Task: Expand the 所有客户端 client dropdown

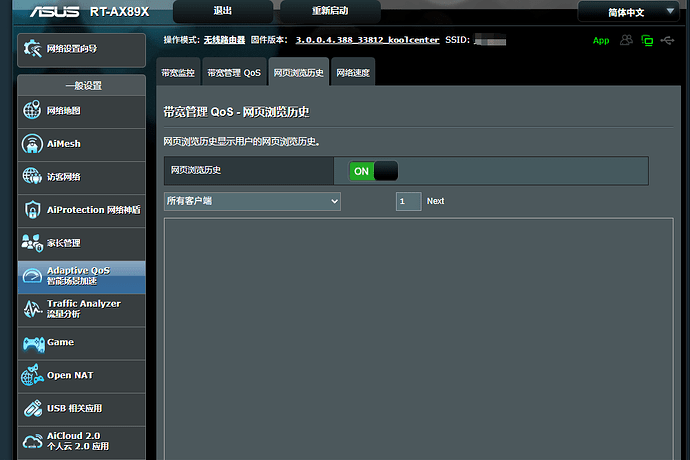Action: tap(252, 201)
